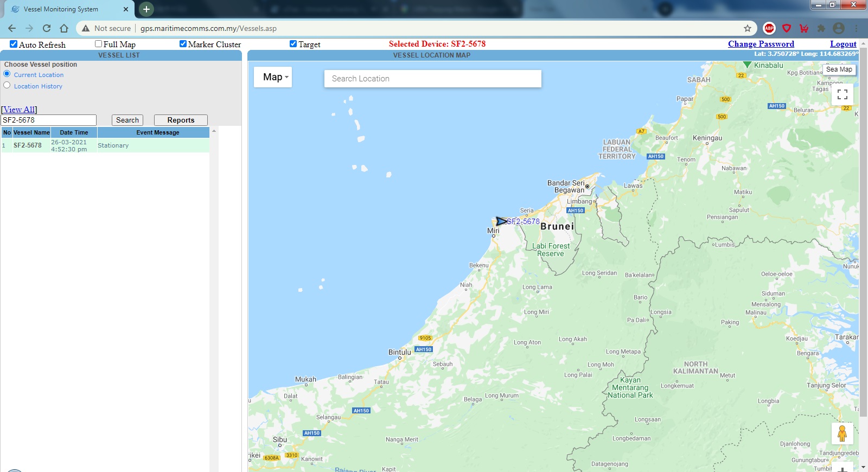
Task: Open the ABP Adblock Plus extension
Action: (769, 28)
